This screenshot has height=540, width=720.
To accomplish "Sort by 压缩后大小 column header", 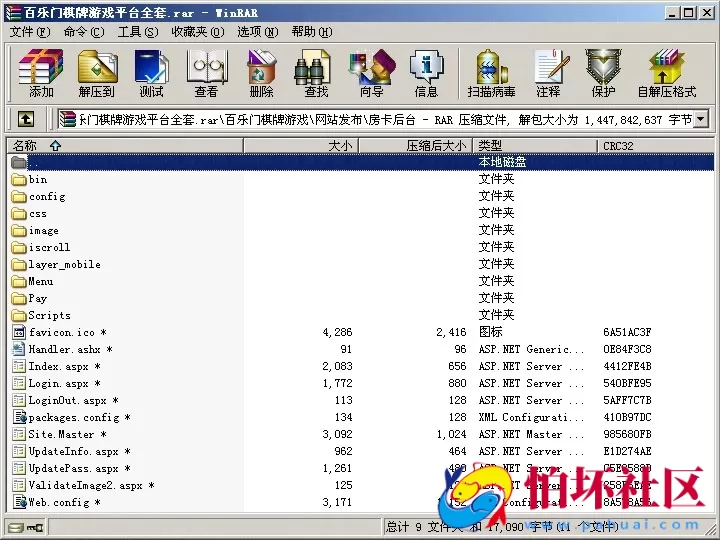I will click(415, 146).
